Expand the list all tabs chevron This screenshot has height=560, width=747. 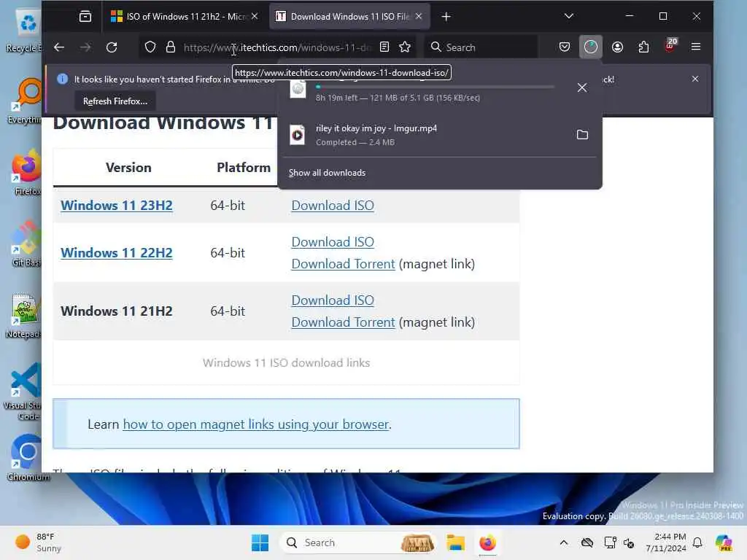(569, 16)
